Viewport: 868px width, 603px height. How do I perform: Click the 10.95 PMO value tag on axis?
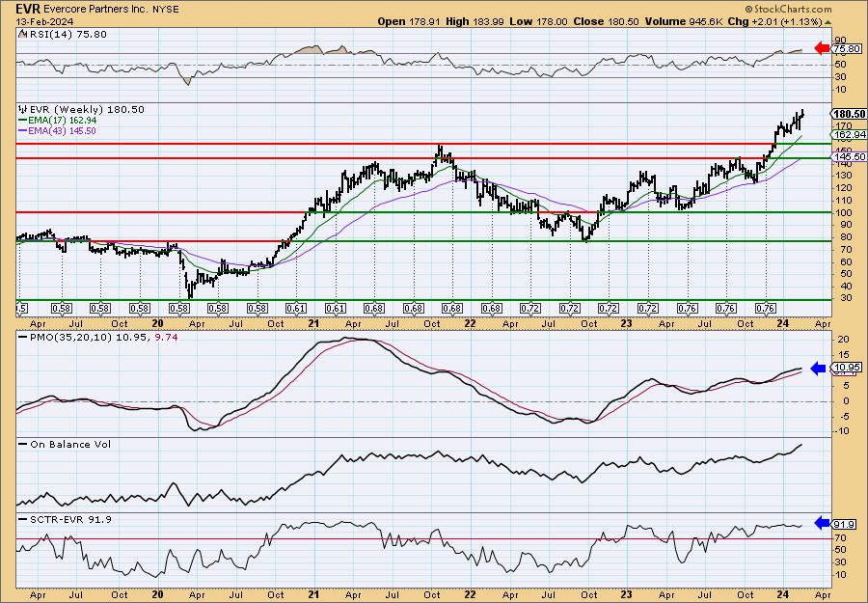point(847,368)
